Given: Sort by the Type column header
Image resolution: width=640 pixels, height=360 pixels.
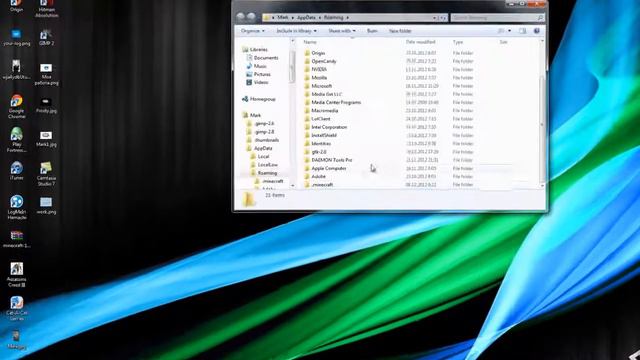Looking at the screenshot, I should coord(458,42).
